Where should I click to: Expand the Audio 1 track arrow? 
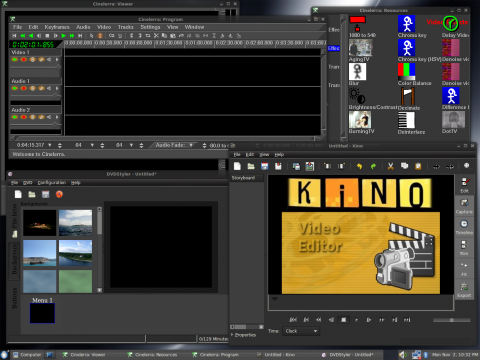[57, 88]
